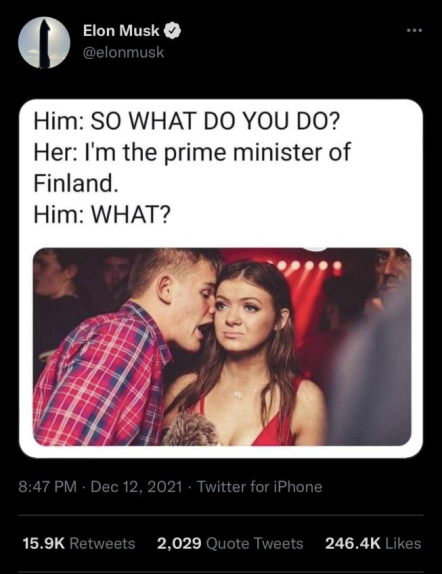Viewport: 442px width, 574px height.
Task: Click the 'Him: WHAT?' caption line
Action: click(102, 214)
